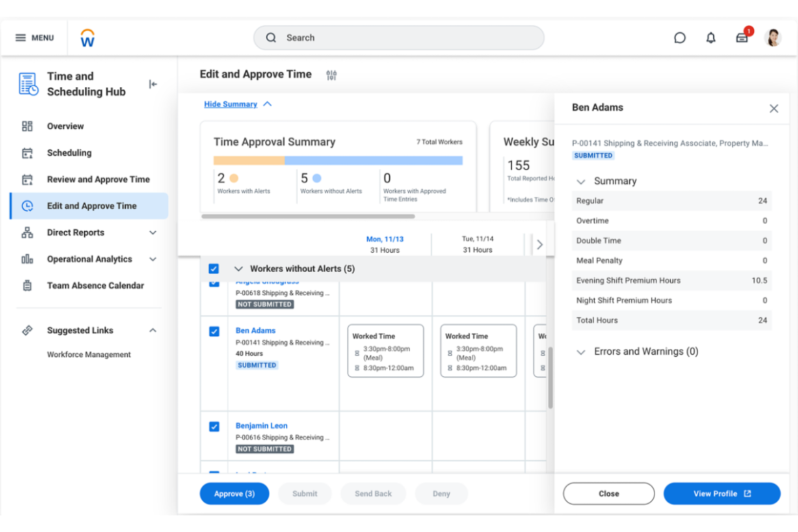798x532 pixels.
Task: Uncheck the Ben Adams row checkbox
Action: [214, 331]
